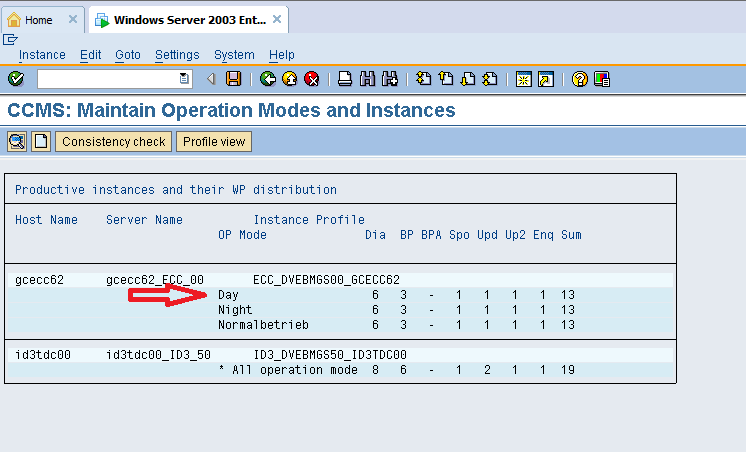Image resolution: width=746 pixels, height=452 pixels.
Task: Click in the transaction command input field
Action: click(107, 79)
